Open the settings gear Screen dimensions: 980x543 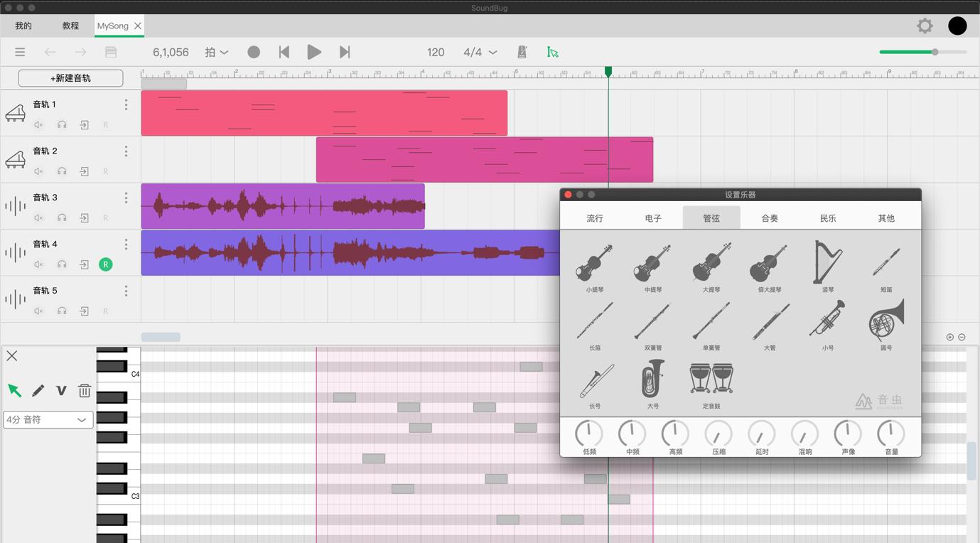pos(925,26)
